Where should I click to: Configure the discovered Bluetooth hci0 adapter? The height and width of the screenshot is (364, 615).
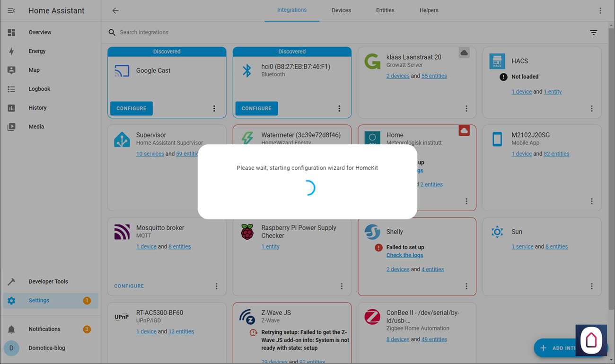[256, 109]
